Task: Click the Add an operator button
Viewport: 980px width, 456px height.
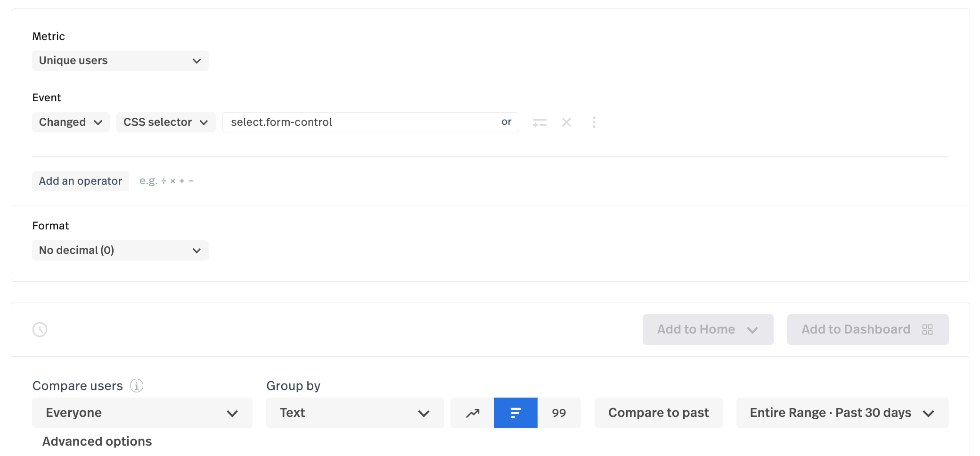Action: click(81, 181)
